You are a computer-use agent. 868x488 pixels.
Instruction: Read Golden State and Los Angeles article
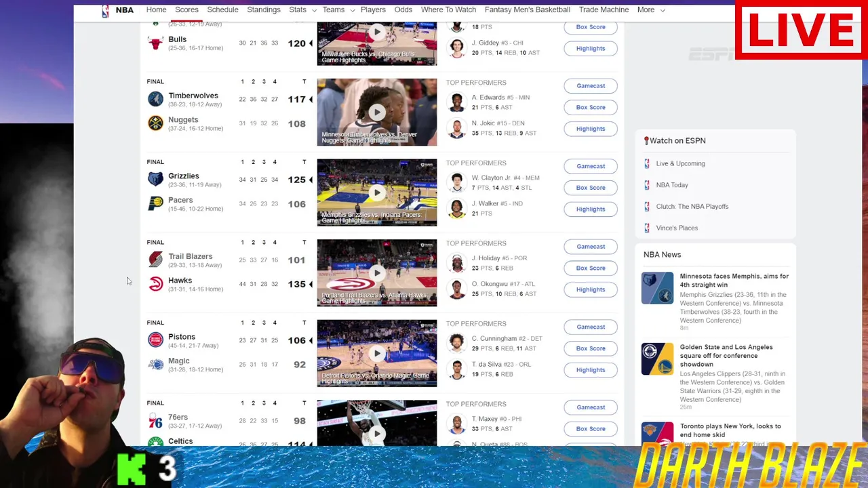(x=726, y=356)
